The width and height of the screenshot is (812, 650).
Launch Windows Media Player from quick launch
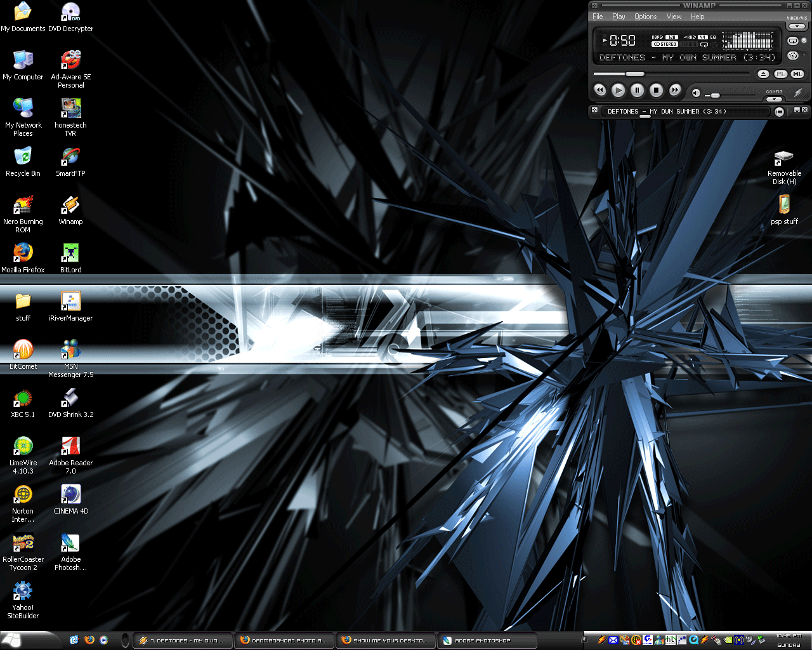(104, 640)
